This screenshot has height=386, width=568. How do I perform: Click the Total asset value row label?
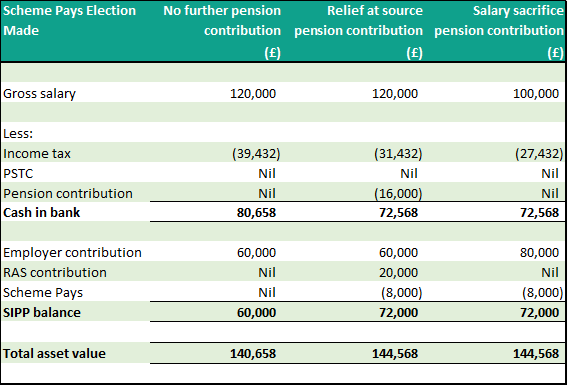tap(54, 353)
